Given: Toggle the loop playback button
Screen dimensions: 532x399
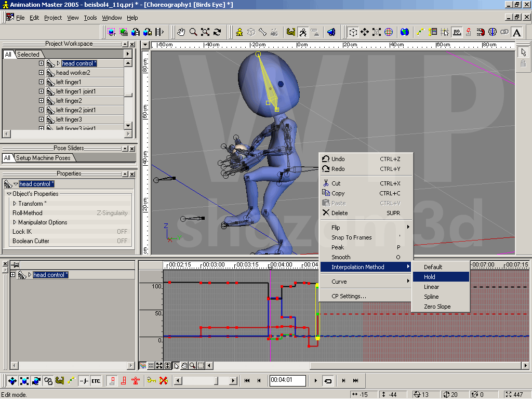Looking at the screenshot, I should click(x=328, y=381).
